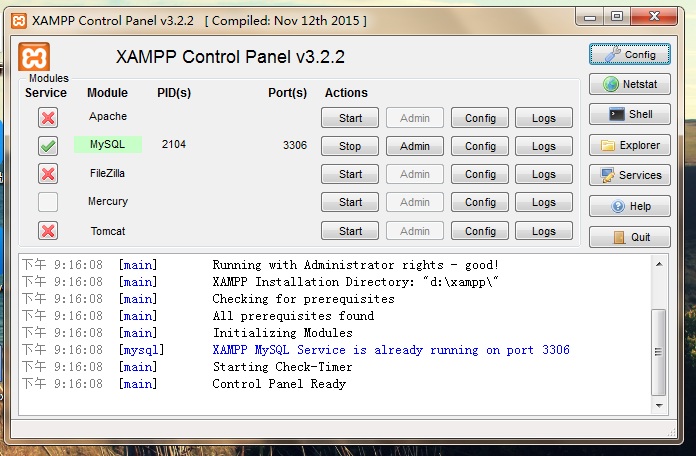This screenshot has height=456, width=696.
Task: Open the main Config button with wrench icon
Action: point(629,54)
